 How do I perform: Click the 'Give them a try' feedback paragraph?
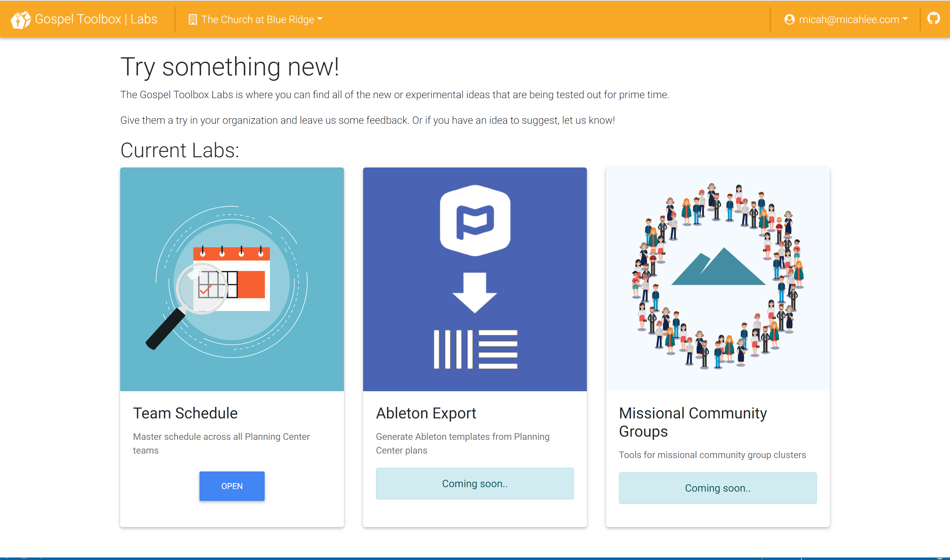pos(368,121)
